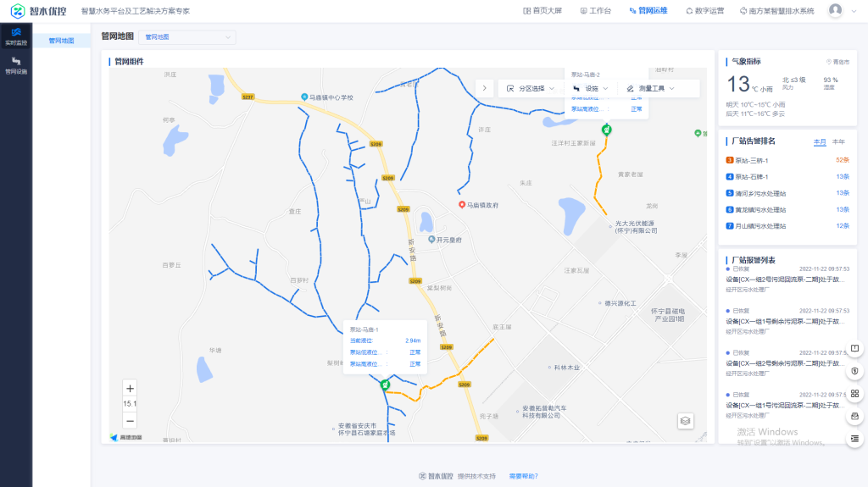The height and width of the screenshot is (487, 868).
Task: Switch alarm ranking to 本月
Action: click(820, 141)
